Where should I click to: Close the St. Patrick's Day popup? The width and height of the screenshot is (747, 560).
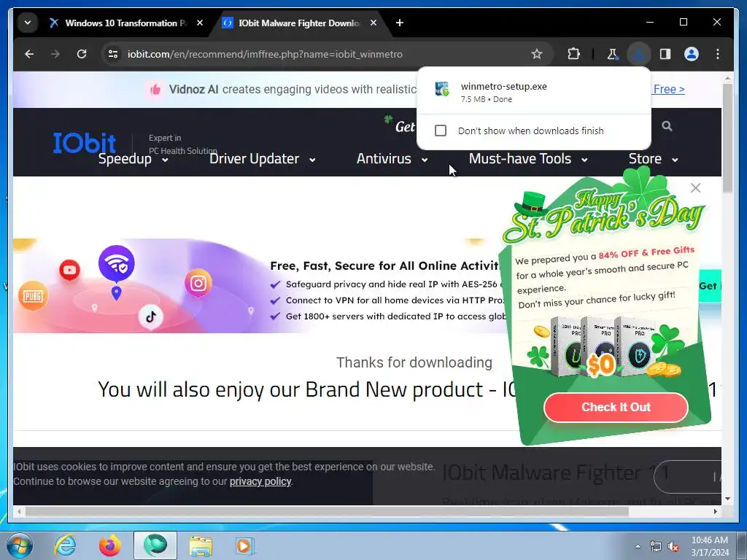tap(695, 187)
